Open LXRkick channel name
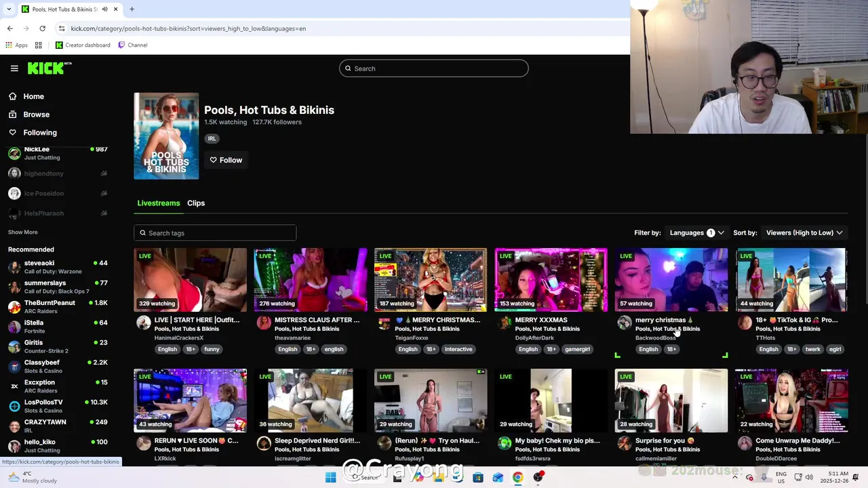 [x=165, y=458]
